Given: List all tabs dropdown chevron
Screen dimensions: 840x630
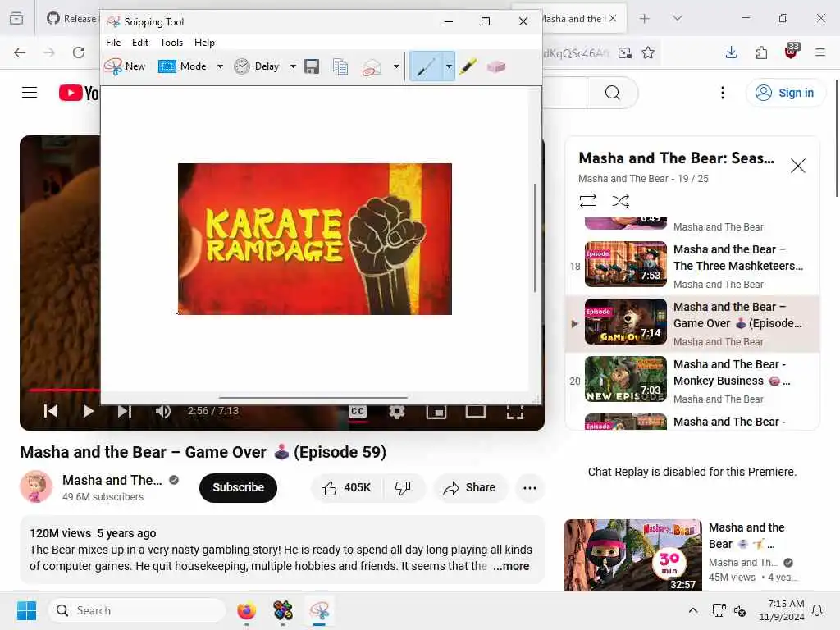Looking at the screenshot, I should tap(678, 19).
